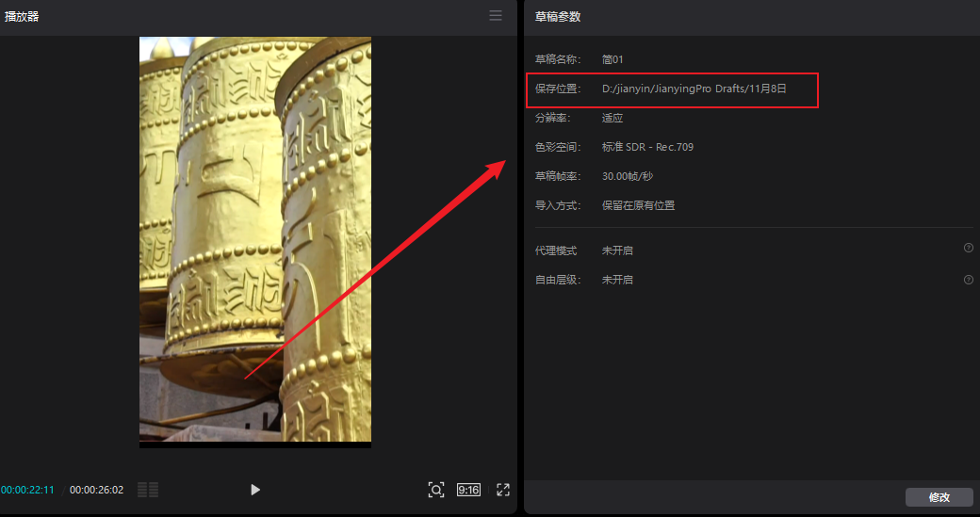Viewport: 980px width, 517px height.
Task: Click color space value 标准 SDR - Rec.709
Action: [x=647, y=147]
